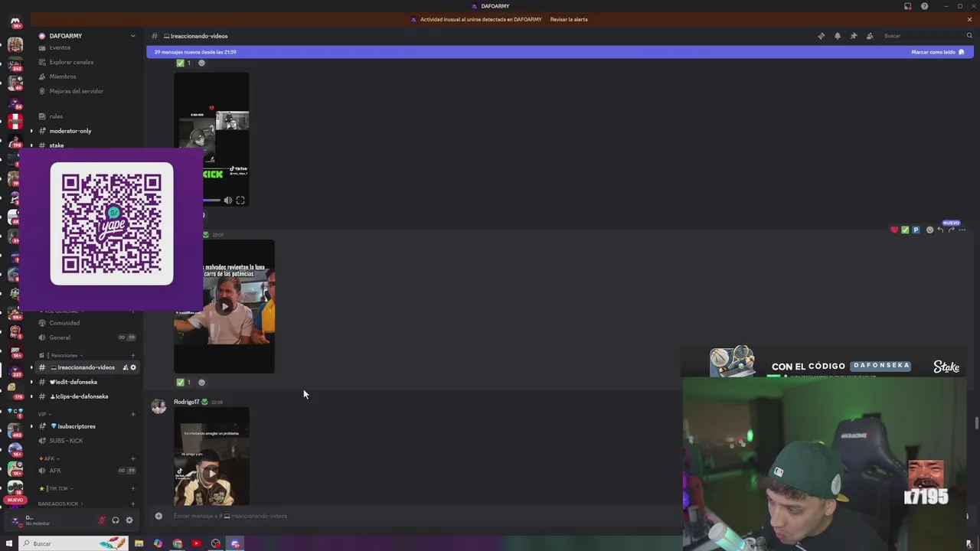Open Discord direct messages home icon
Image resolution: width=980 pixels, height=551 pixels.
coord(15,21)
